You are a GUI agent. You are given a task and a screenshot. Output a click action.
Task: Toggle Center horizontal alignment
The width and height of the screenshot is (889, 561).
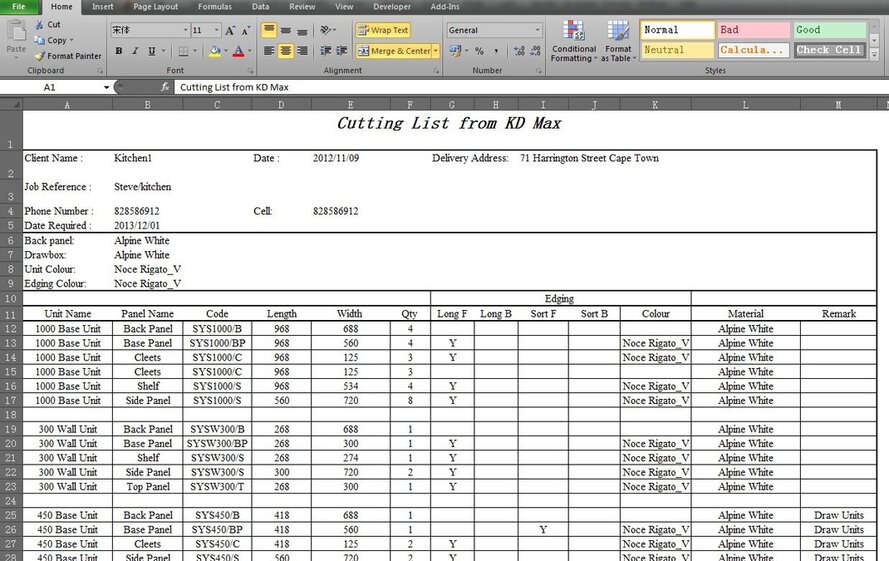[286, 51]
